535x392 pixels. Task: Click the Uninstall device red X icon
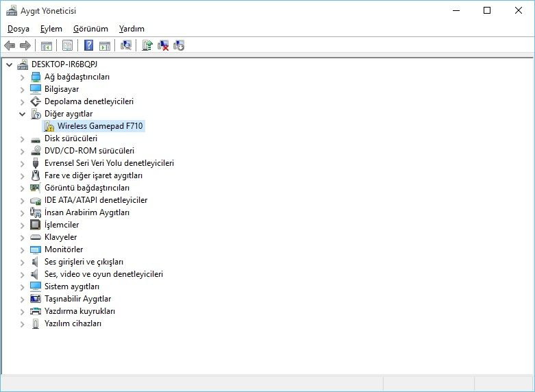tap(163, 45)
